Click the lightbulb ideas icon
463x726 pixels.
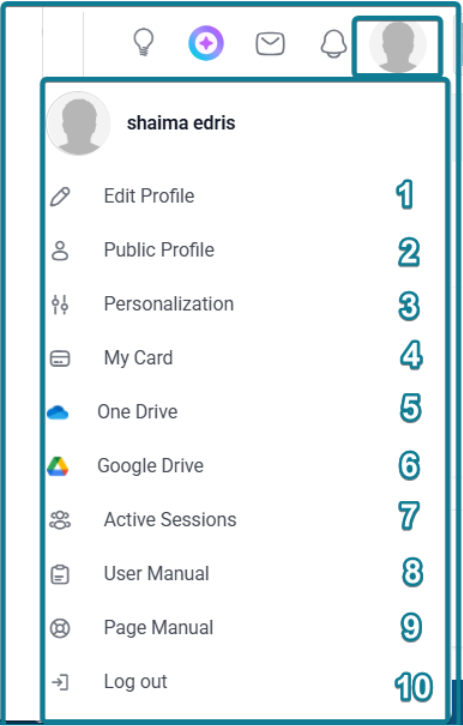[x=144, y=43]
